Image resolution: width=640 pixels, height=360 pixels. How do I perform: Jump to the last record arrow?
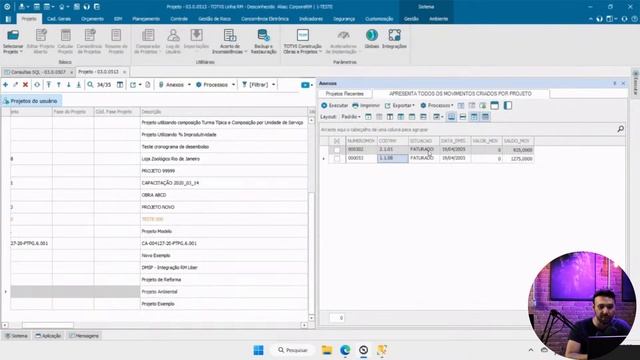coord(78,84)
